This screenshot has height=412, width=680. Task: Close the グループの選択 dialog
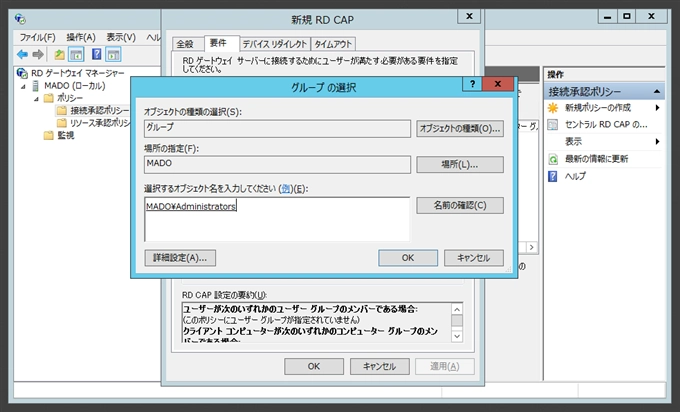498,84
